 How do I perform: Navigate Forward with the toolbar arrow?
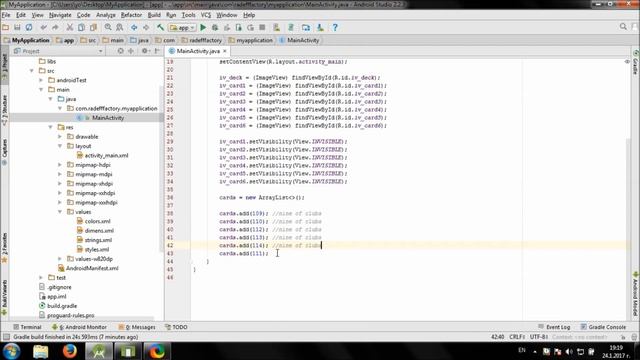click(146, 27)
